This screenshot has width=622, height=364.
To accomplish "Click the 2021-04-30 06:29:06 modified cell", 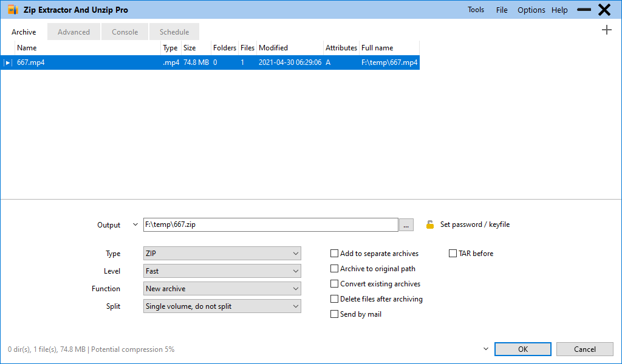I will coord(290,62).
